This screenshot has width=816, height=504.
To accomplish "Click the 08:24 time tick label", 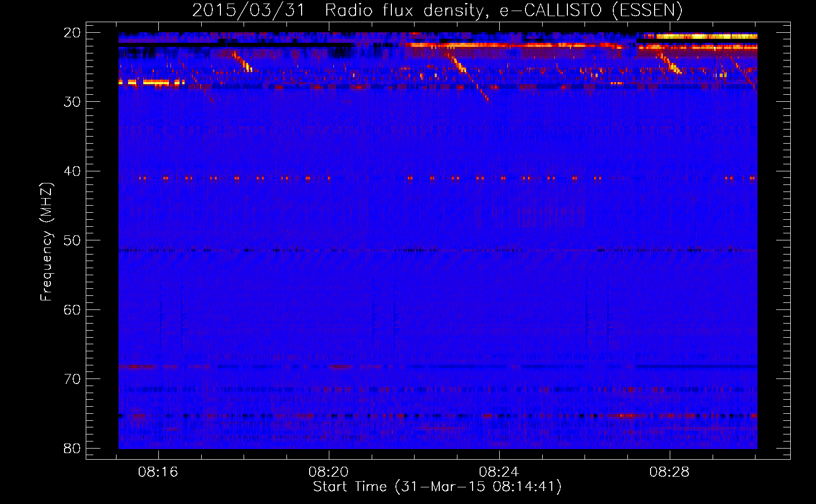I will coord(499,472).
